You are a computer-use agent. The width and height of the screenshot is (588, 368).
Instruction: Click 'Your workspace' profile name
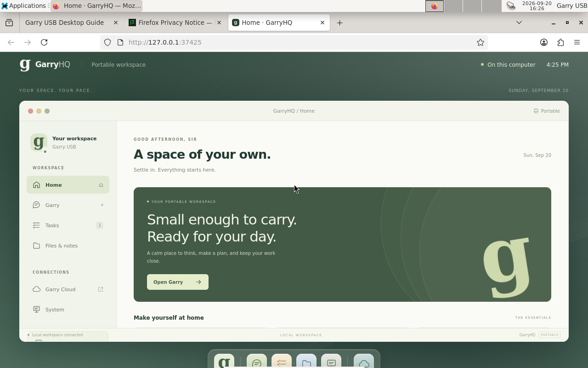pos(74,138)
